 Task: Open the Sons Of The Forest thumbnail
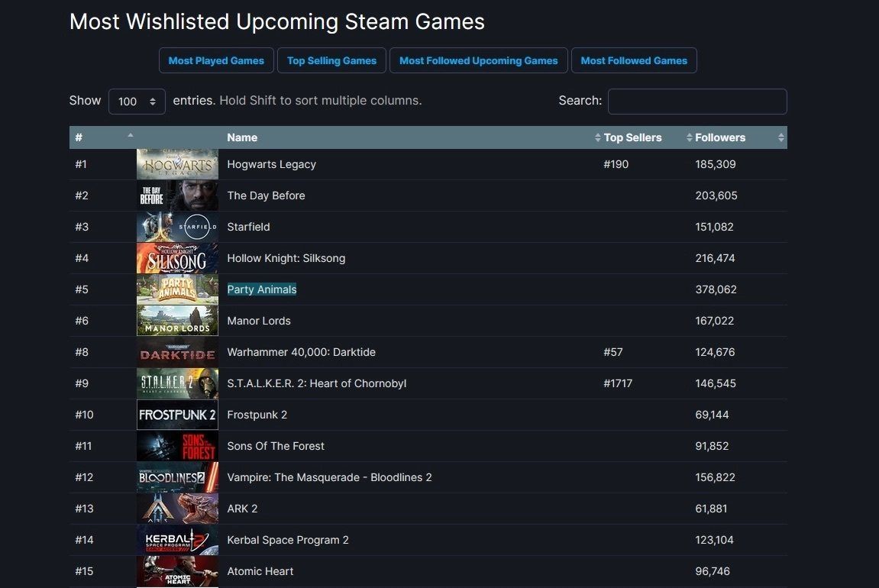pos(177,446)
